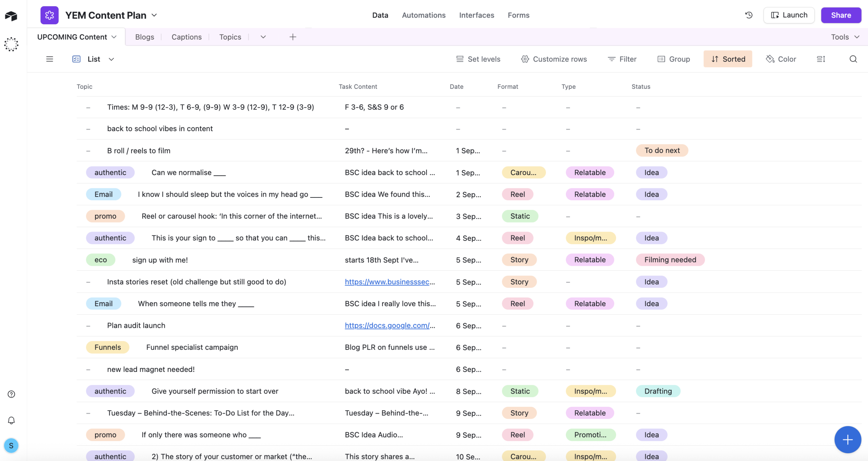Click Promoti... type tag in 'If only' row
868x461 pixels.
(590, 435)
